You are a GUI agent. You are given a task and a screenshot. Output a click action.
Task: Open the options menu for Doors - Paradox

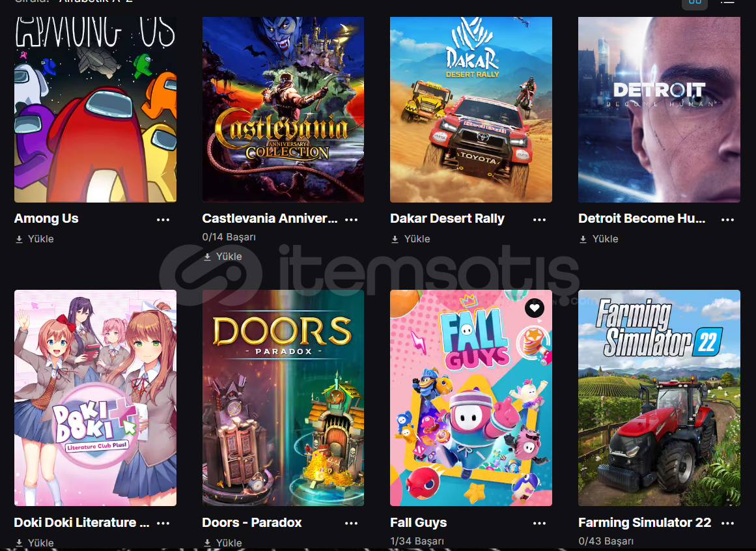coord(352,524)
